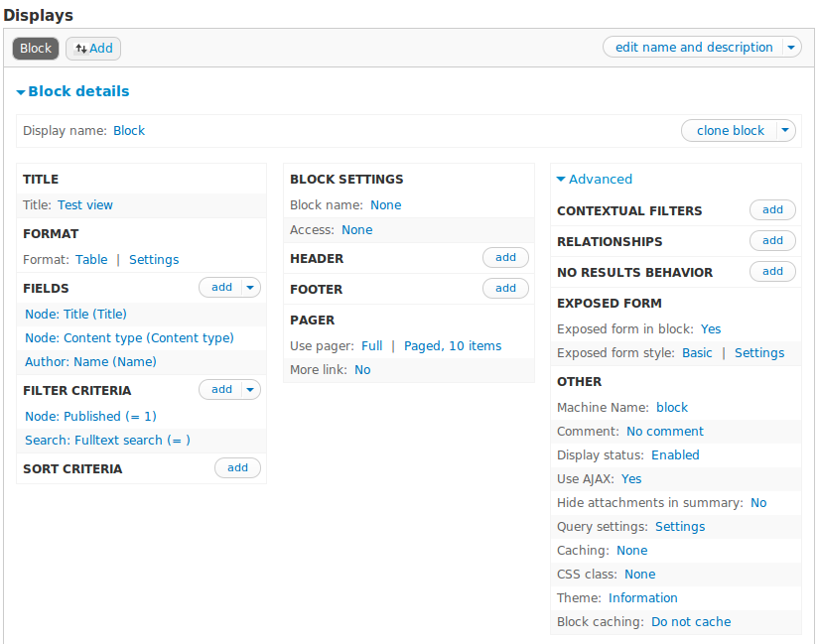Change the Table format link

click(91, 260)
